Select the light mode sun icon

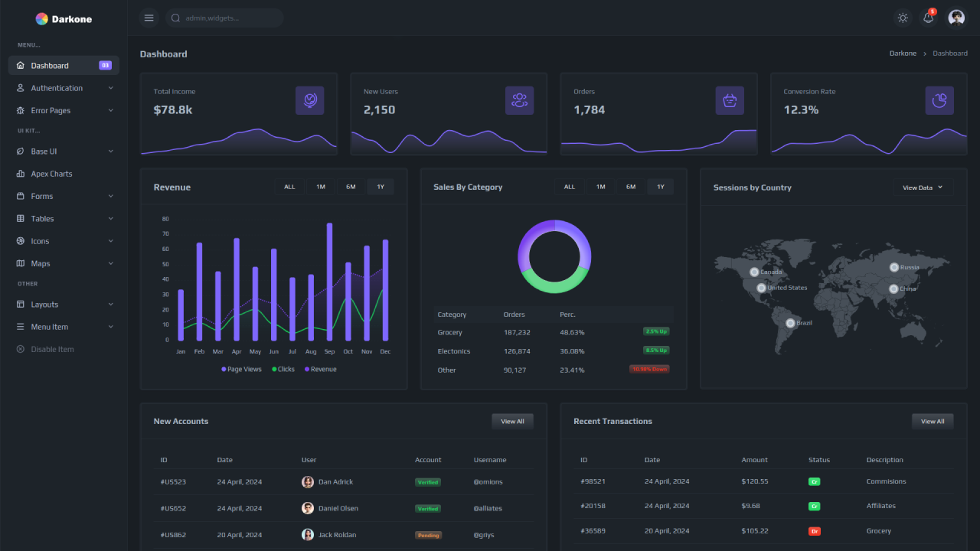(903, 17)
